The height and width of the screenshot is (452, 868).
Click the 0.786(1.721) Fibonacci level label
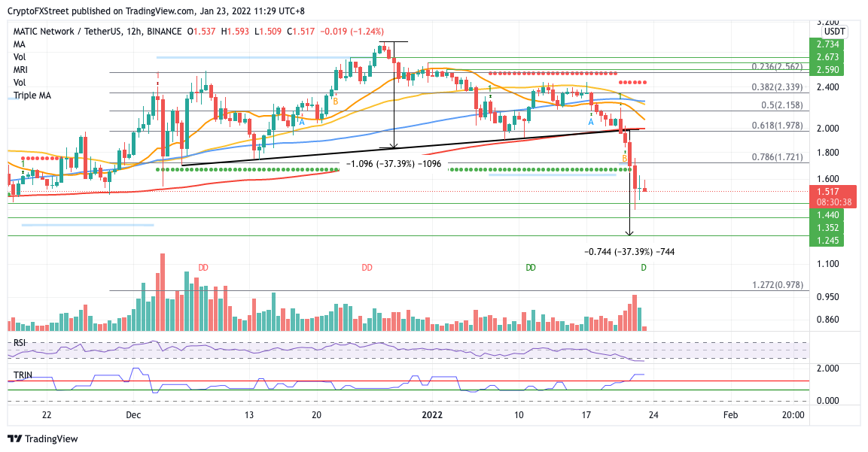pos(777,157)
